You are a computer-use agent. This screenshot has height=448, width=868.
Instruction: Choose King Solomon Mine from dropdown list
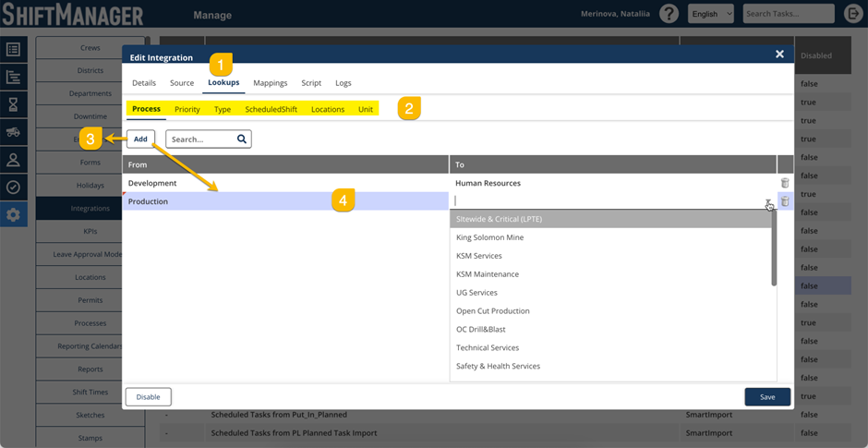coord(489,237)
